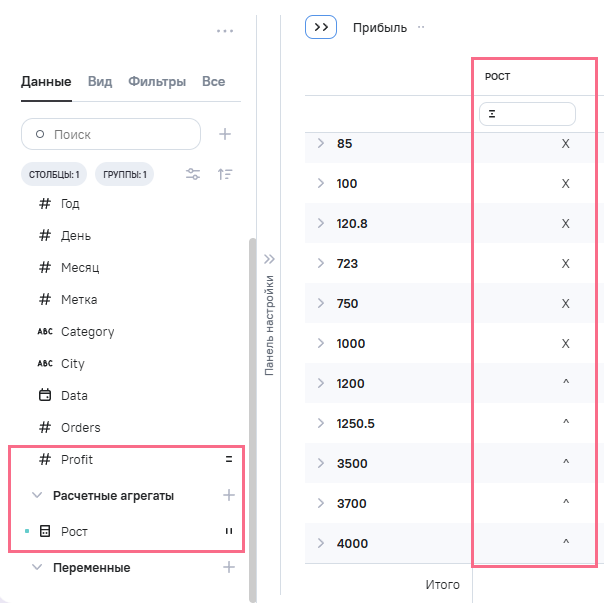
Task: Click the sort order icon
Action: [x=225, y=174]
